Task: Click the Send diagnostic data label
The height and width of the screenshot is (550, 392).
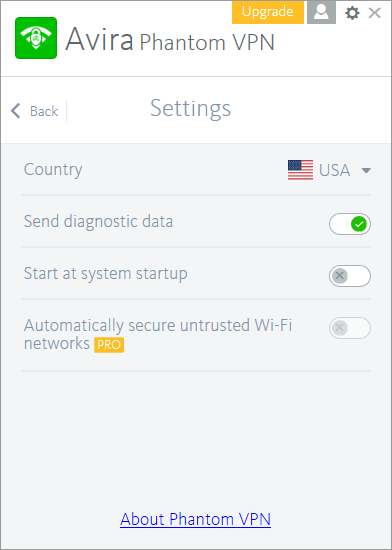Action: pos(98,222)
